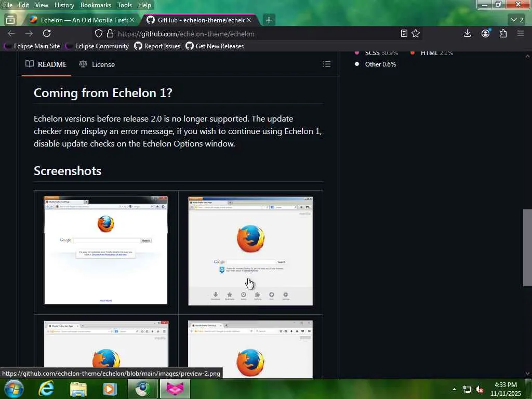The width and height of the screenshot is (532, 399).
Task: Open the Help menu
Action: 144,5
